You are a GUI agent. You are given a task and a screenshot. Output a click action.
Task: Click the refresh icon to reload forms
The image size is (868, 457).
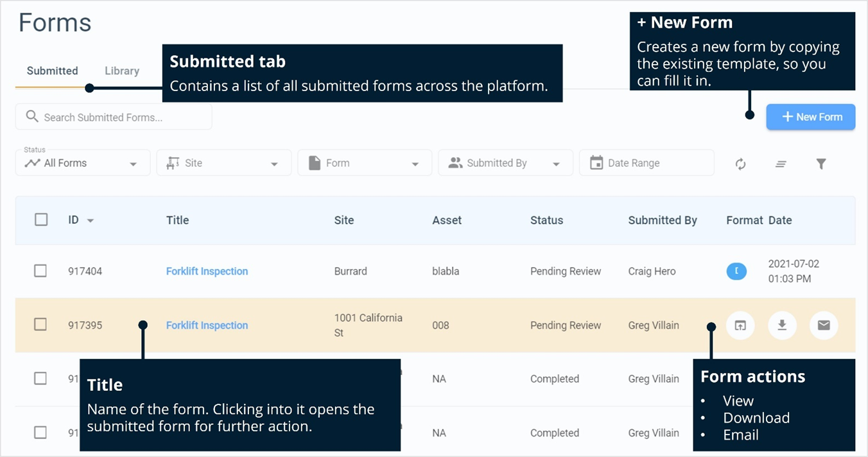pos(740,164)
